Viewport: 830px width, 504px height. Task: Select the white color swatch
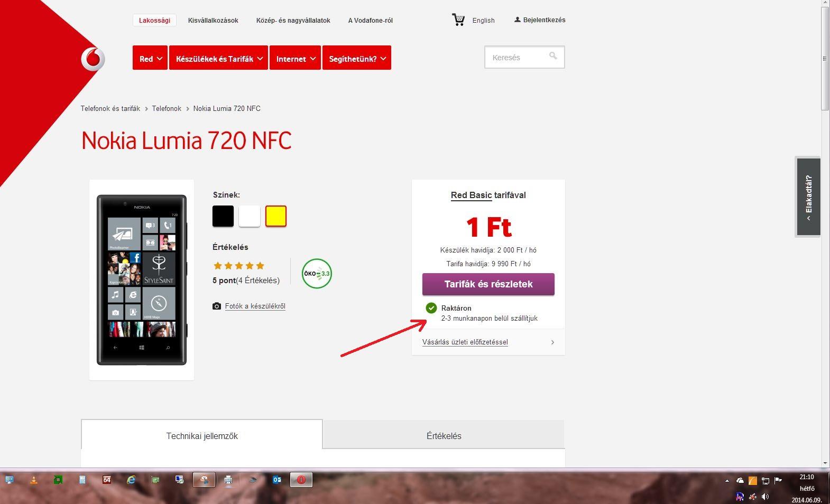[250, 217]
